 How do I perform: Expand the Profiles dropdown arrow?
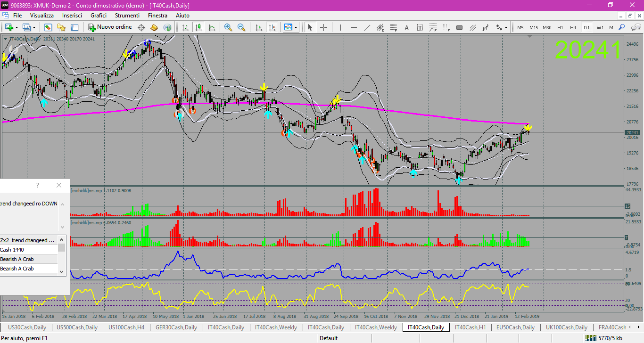click(34, 27)
